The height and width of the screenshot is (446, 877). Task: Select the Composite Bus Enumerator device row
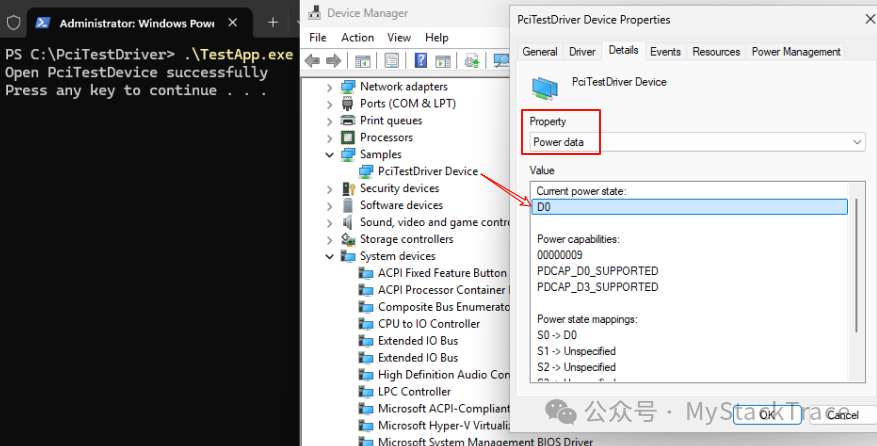tap(435, 307)
